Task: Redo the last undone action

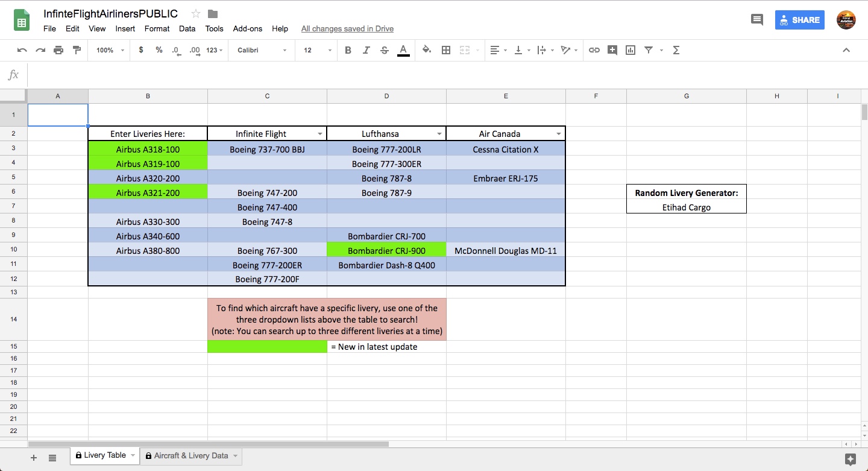Action: pos(40,50)
